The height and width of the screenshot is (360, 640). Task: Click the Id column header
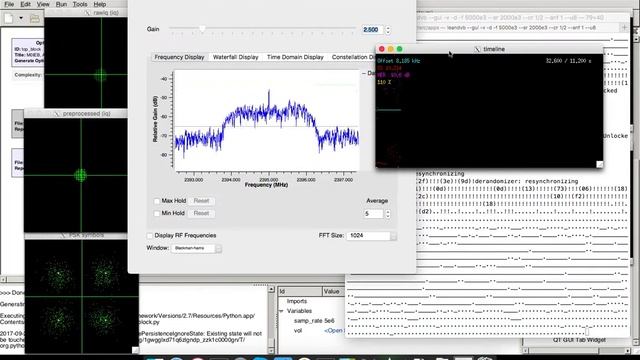coord(300,291)
